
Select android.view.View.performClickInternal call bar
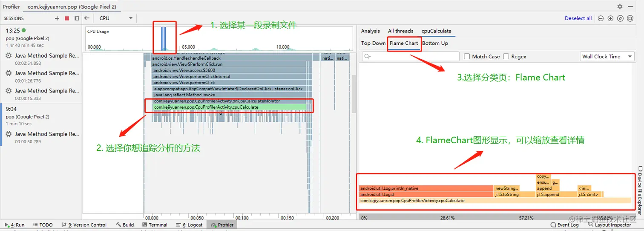229,76
